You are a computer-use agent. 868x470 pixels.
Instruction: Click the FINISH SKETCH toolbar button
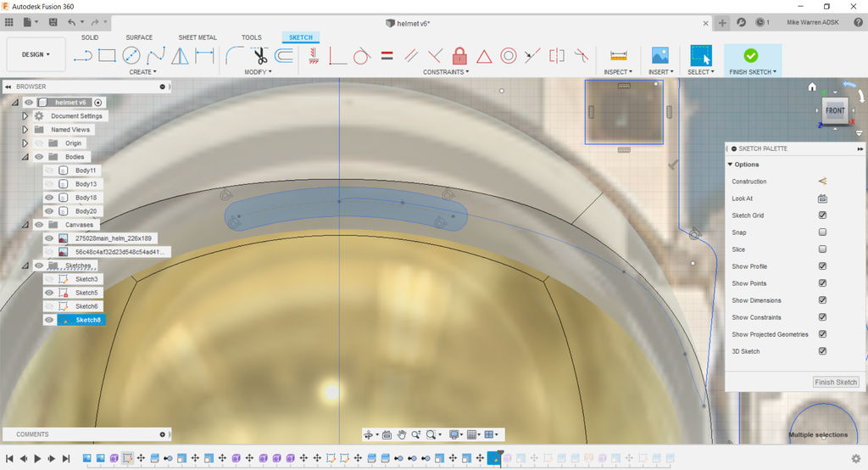coord(753,60)
